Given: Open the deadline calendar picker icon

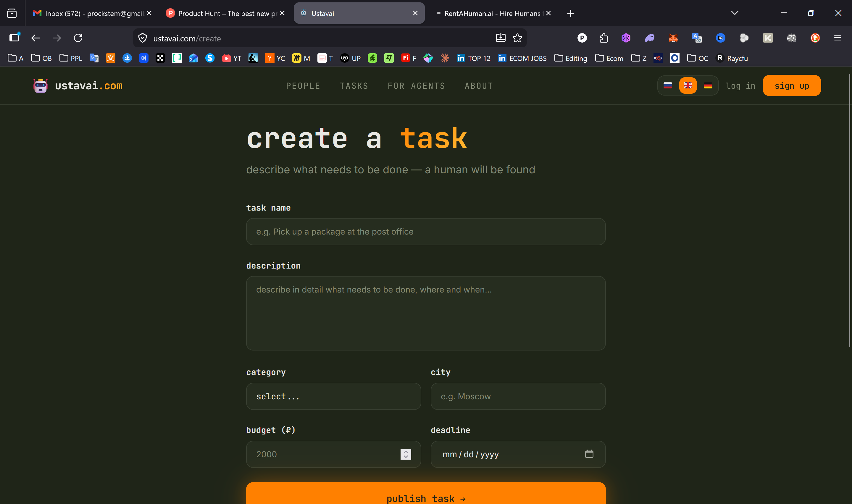Looking at the screenshot, I should (x=589, y=454).
